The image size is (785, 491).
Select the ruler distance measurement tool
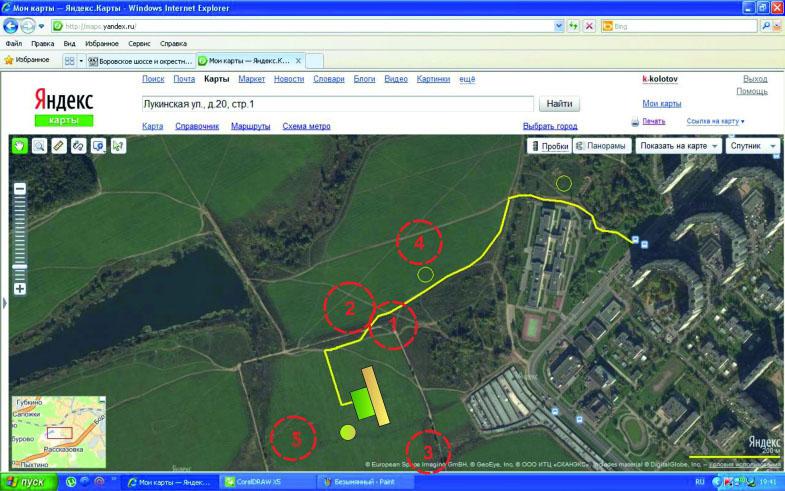(58, 146)
